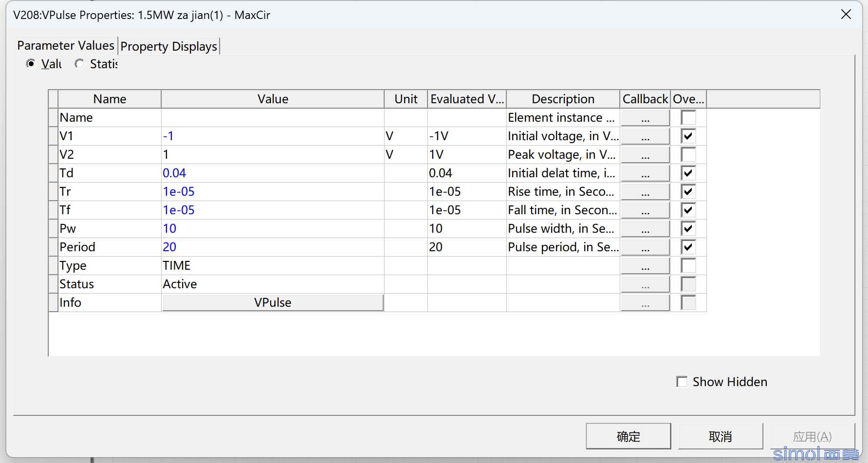Select the Period row name cell
This screenshot has width=868, height=463.
110,247
